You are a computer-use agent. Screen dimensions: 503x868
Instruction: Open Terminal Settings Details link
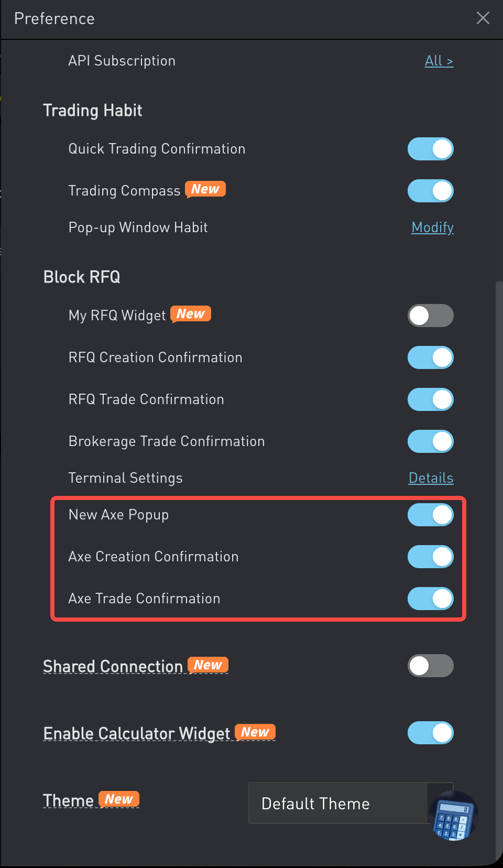pos(431,478)
